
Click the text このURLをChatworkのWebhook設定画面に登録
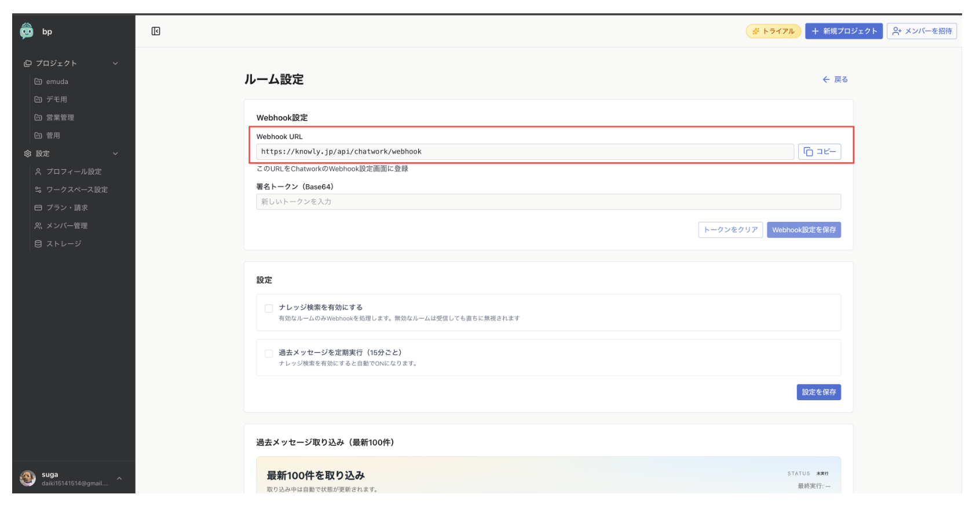pos(332,169)
